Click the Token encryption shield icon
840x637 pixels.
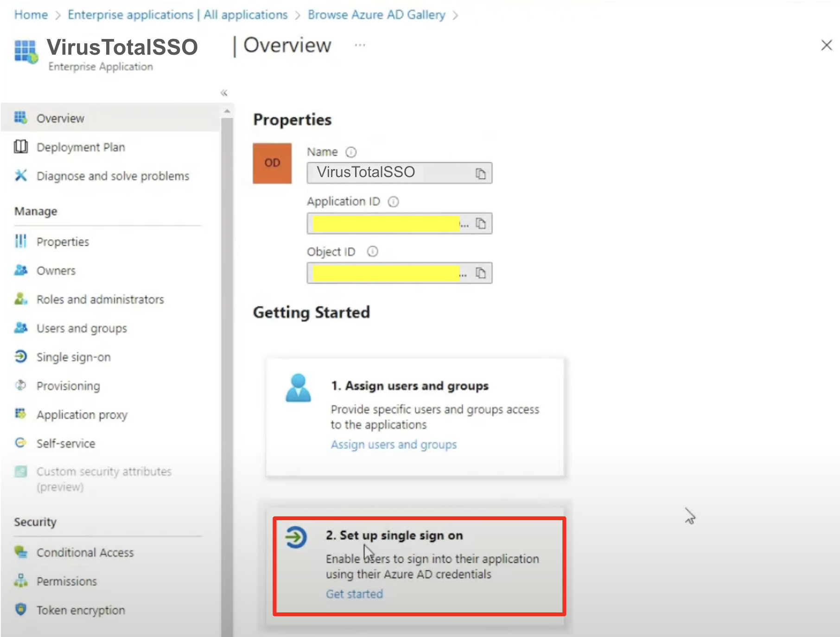coord(20,609)
